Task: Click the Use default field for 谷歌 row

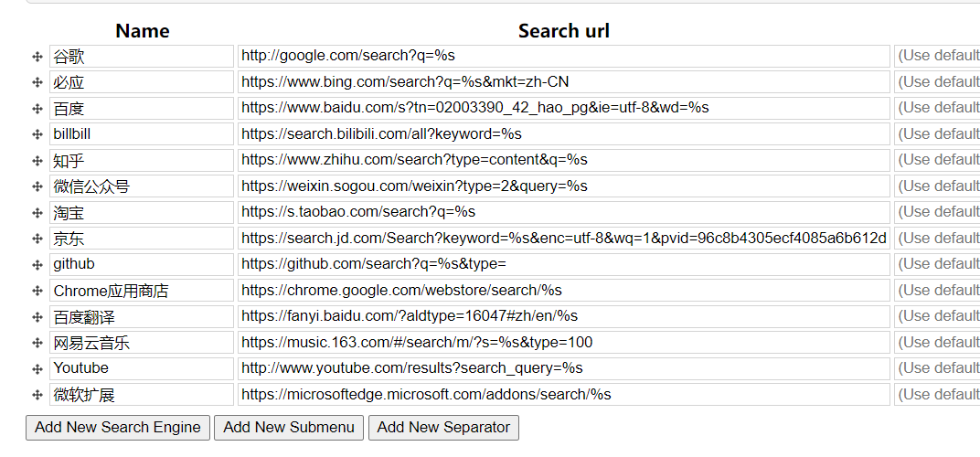Action: 937,56
